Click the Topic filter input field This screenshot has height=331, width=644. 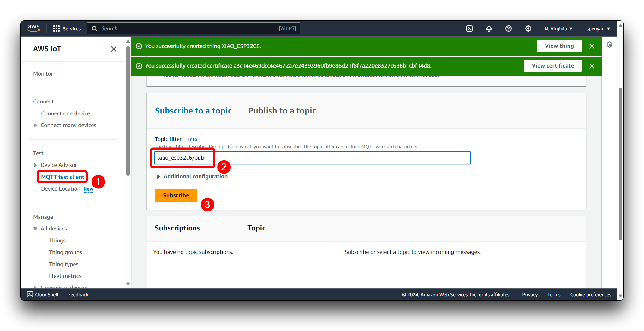(x=312, y=158)
